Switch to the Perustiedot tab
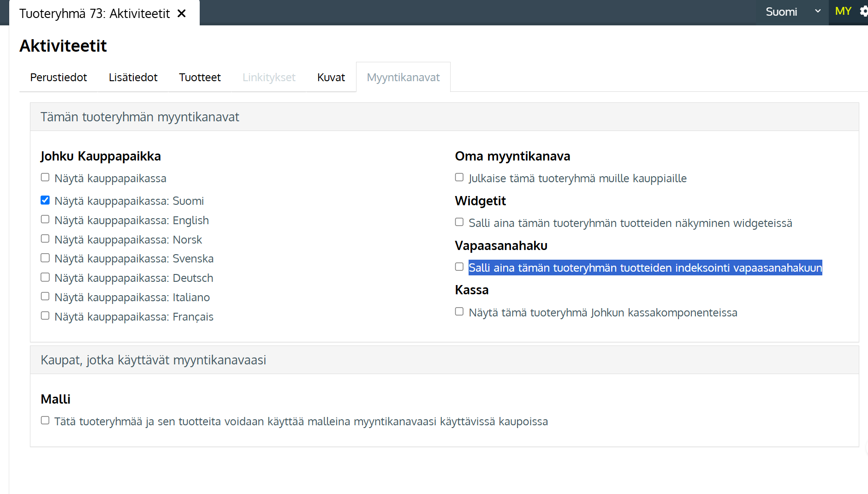This screenshot has height=494, width=868. pos(58,77)
